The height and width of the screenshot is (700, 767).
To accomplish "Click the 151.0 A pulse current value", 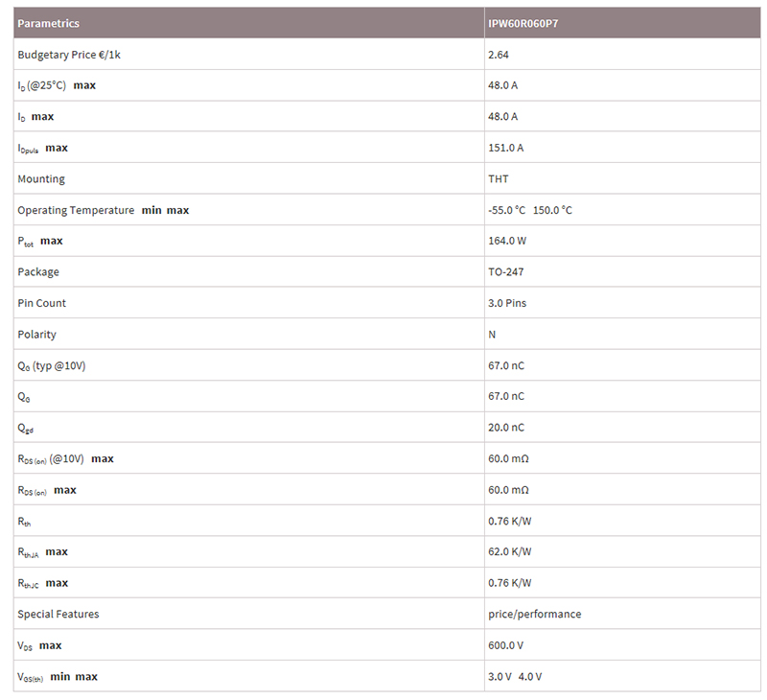I will click(506, 148).
